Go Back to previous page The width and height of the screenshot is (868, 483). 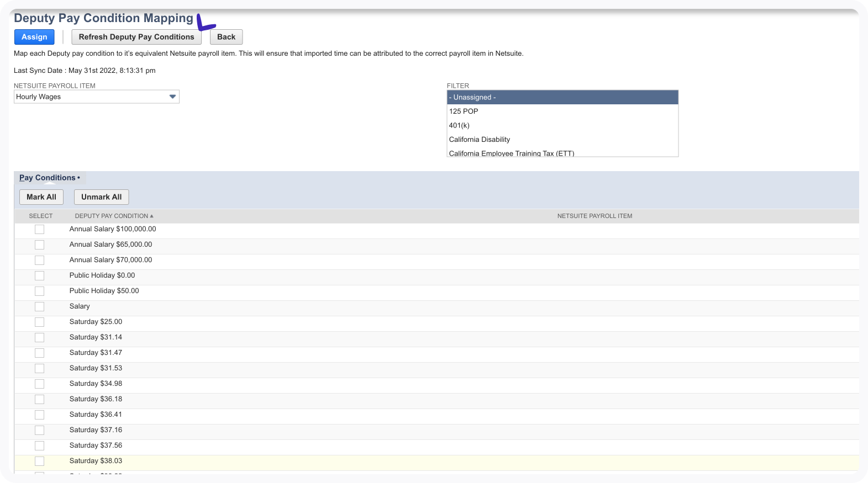[226, 37]
